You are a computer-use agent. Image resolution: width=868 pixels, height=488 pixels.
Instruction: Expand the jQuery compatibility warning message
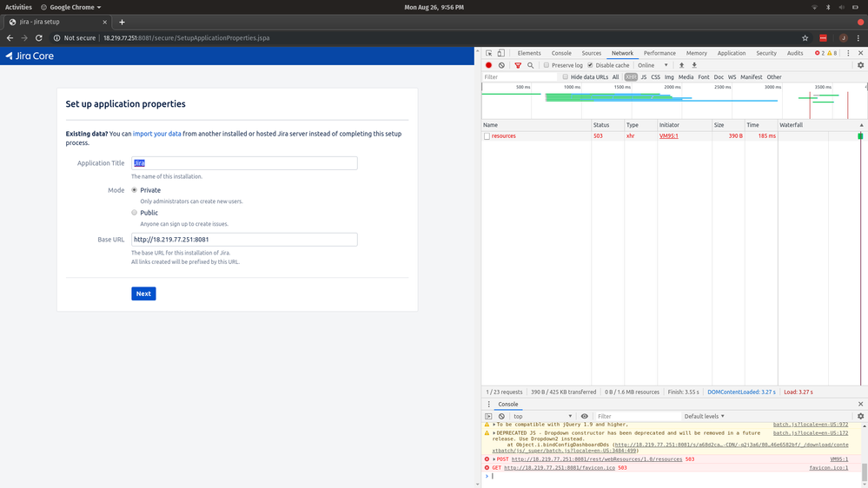click(494, 425)
